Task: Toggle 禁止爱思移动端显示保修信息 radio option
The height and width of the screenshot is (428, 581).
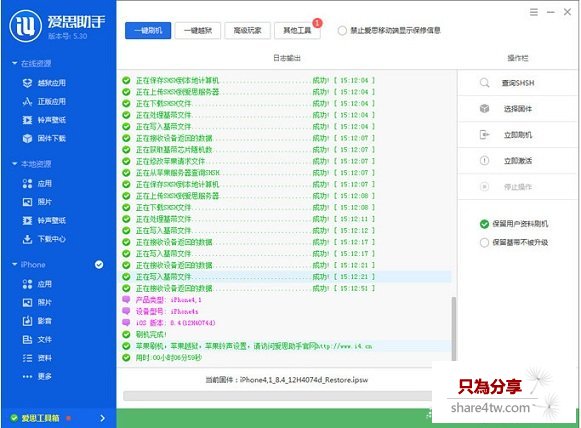Action: tap(342, 31)
